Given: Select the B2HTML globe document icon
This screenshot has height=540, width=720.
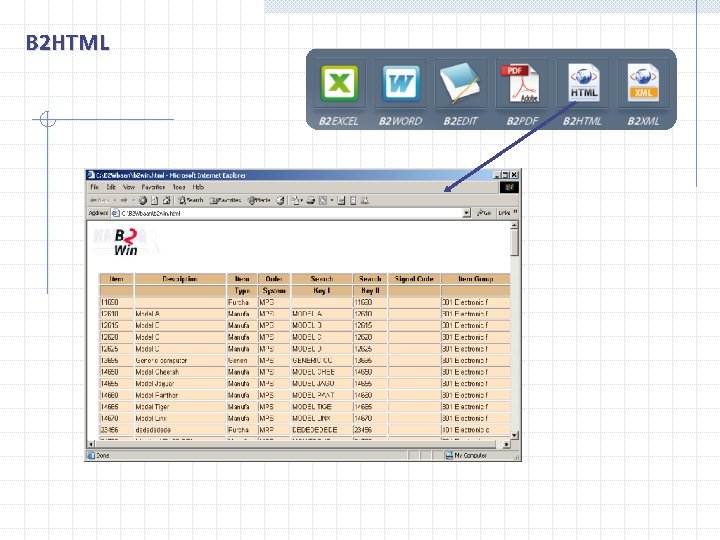Looking at the screenshot, I should tap(584, 83).
